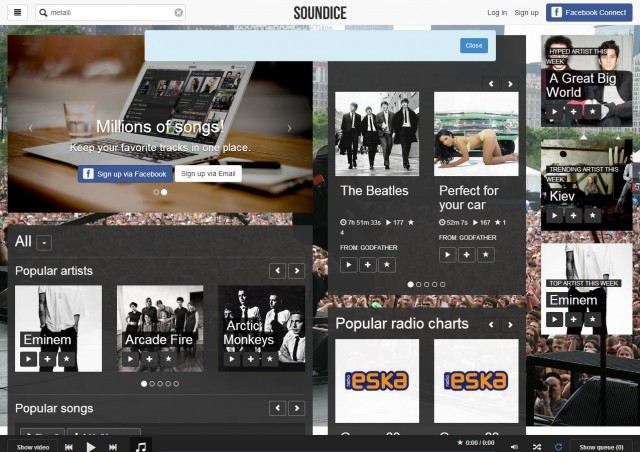Add Kiev to queue
The height and width of the screenshot is (452, 640).
(x=573, y=215)
